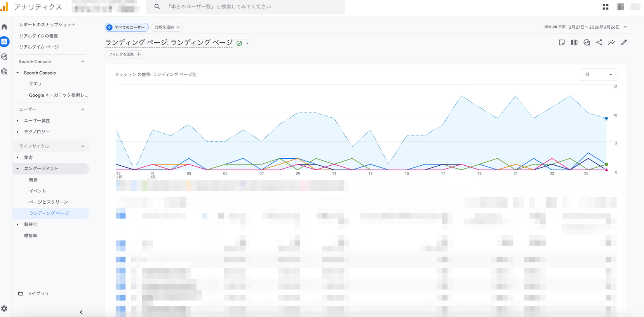Open the Google apps grid icon
The width and height of the screenshot is (644, 317).
pyautogui.click(x=605, y=7)
